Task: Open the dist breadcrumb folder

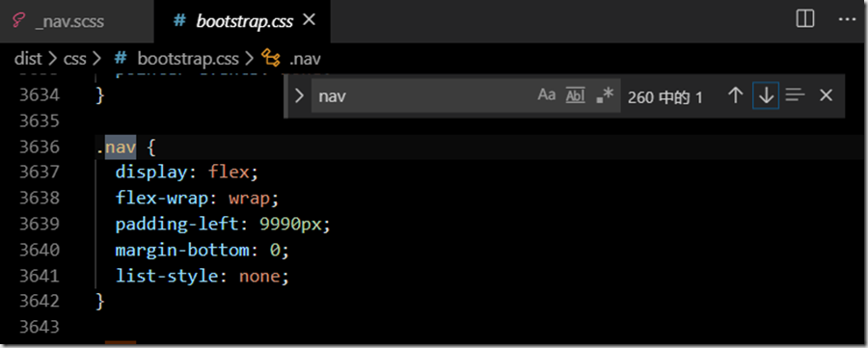Action: (28, 58)
